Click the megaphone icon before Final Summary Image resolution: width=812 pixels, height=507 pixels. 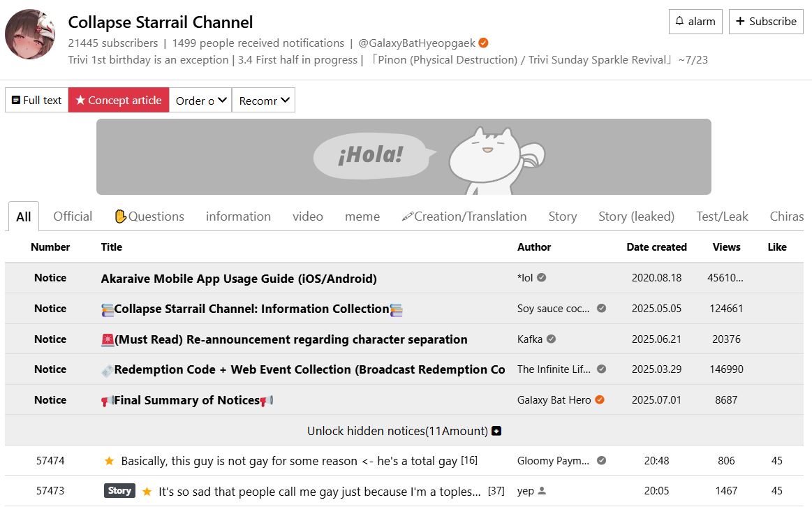pyautogui.click(x=108, y=401)
